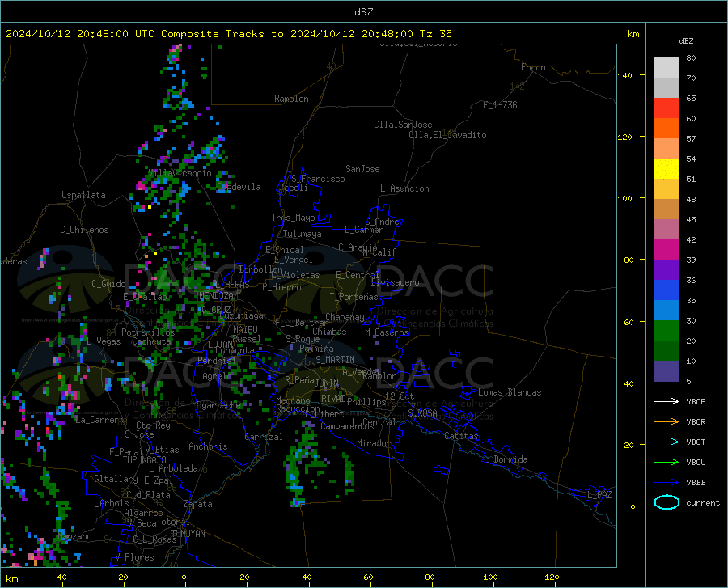Select the light blue 30 dBZ swatch
The height and width of the screenshot is (588, 728).
click(x=667, y=311)
